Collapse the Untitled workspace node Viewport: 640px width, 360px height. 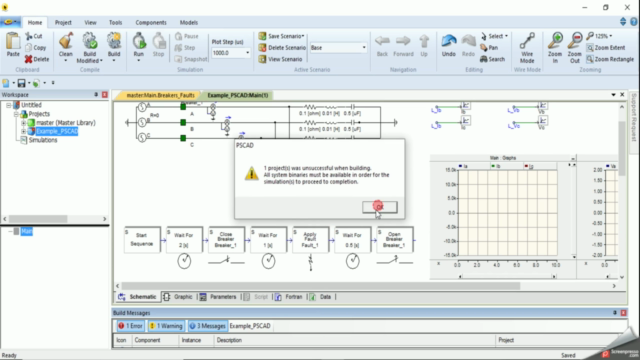[x=8, y=105]
